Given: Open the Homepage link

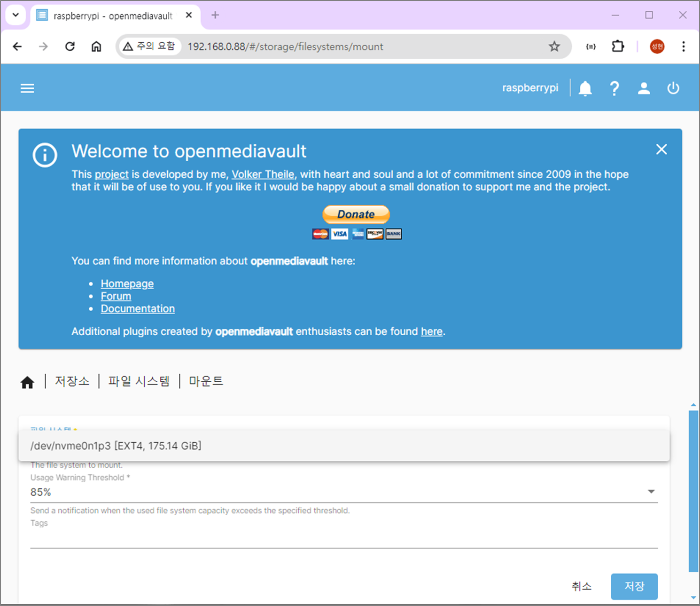Looking at the screenshot, I should point(127,283).
